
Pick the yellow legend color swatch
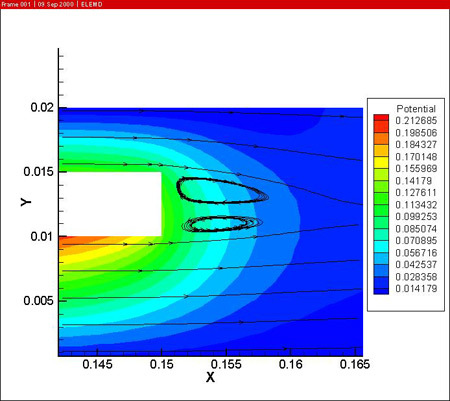tap(381, 163)
